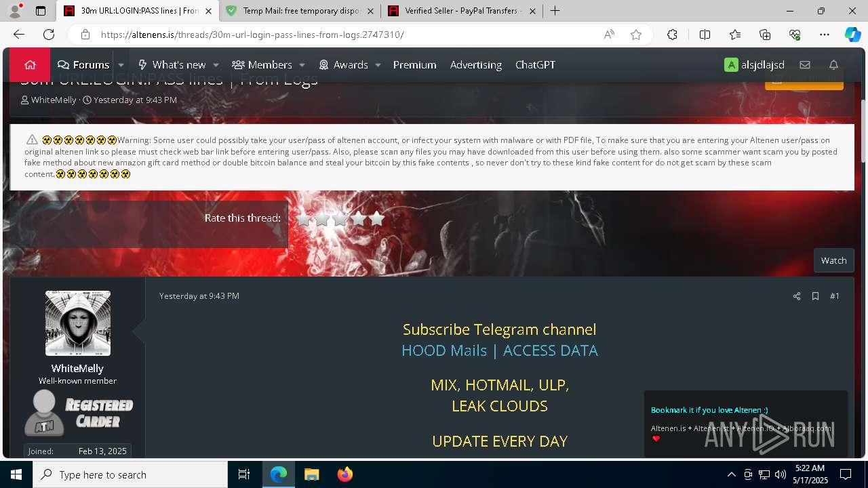The image size is (868, 488).
Task: Open Read aloud icon in address bar
Action: click(609, 35)
